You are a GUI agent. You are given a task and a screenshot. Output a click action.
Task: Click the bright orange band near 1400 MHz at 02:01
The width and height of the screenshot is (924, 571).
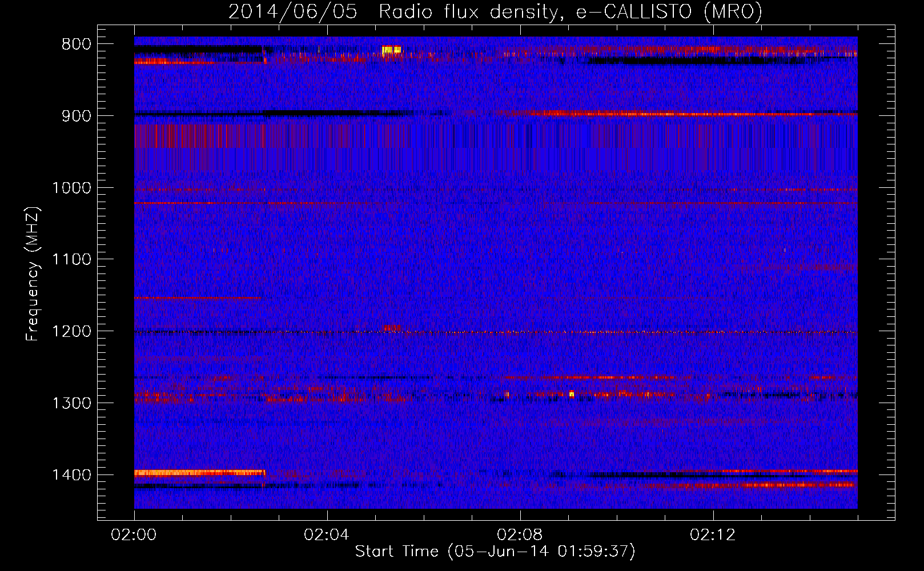(199, 473)
